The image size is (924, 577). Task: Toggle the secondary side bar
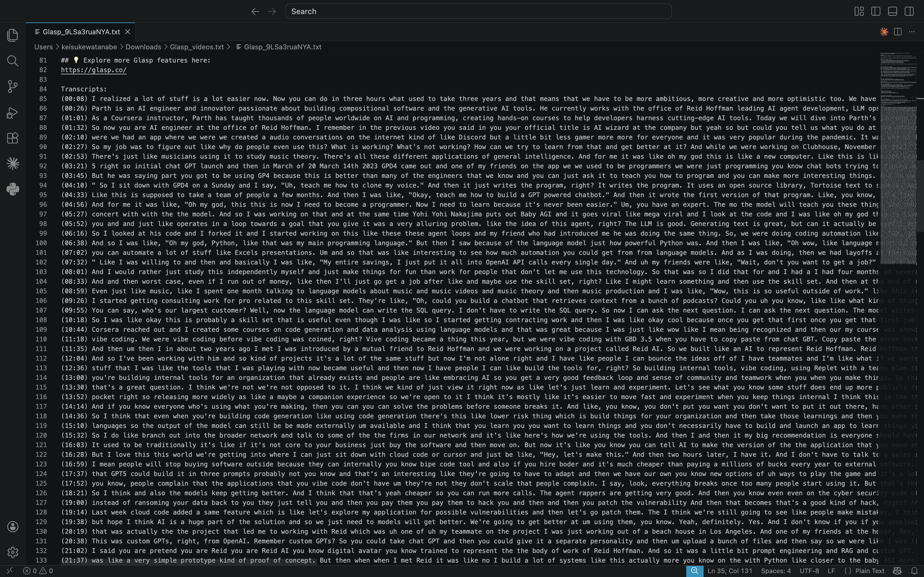pyautogui.click(x=909, y=12)
